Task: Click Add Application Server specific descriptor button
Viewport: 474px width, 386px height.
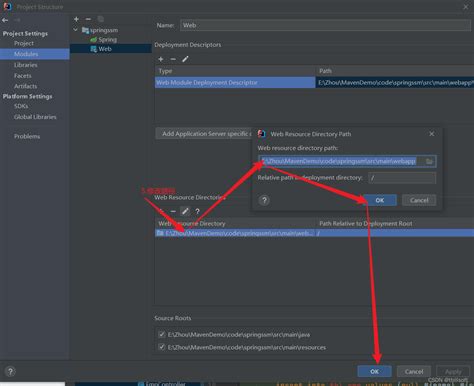Action: coord(204,134)
